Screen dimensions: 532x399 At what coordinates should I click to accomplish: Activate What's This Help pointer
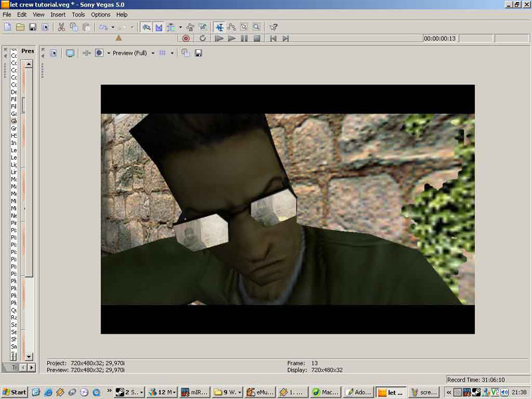coord(273,27)
